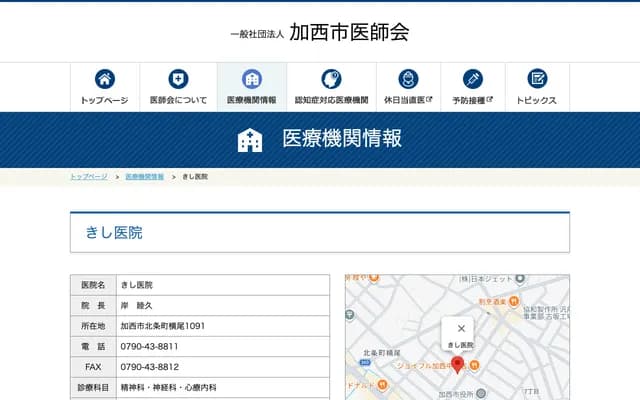Image resolution: width=640 pixels, height=400 pixels.
Task: Go to トップページ breadcrumb link
Action: click(x=89, y=176)
